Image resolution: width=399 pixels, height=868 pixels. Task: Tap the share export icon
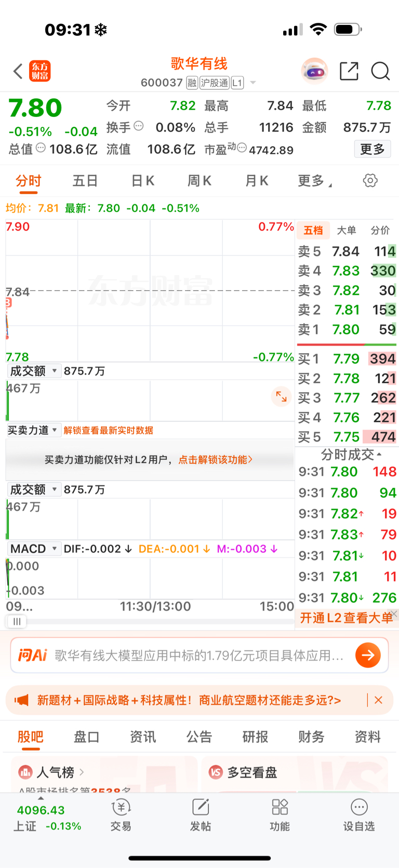pyautogui.click(x=349, y=71)
